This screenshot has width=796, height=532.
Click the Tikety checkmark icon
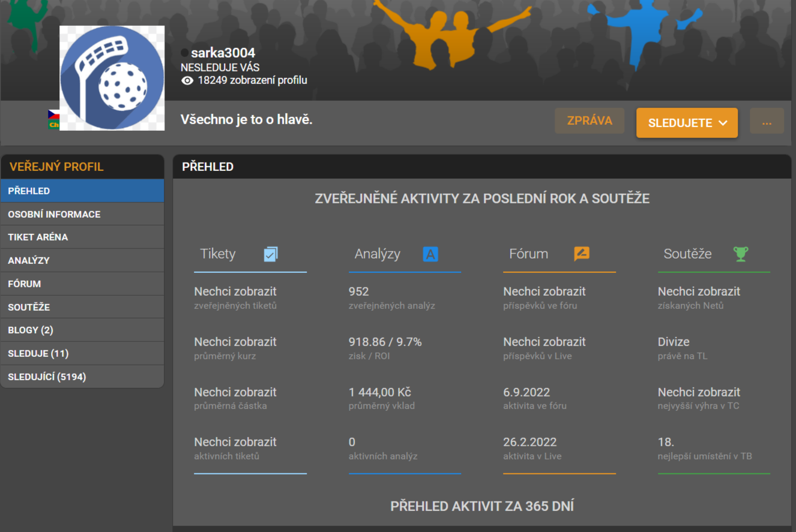click(x=271, y=254)
